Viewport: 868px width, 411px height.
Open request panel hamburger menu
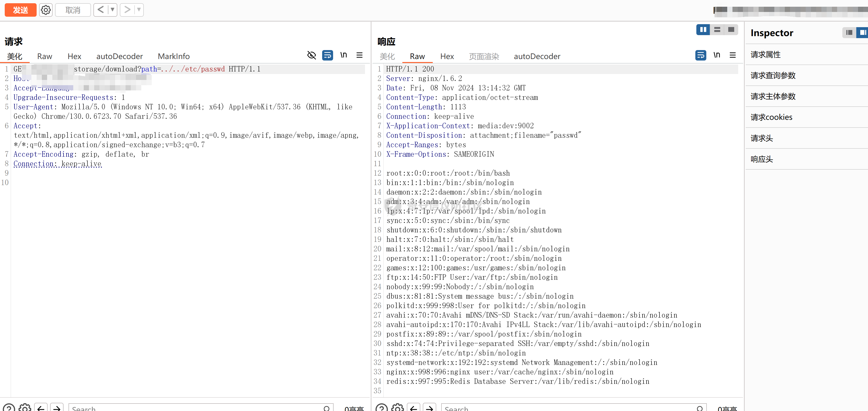pos(360,55)
